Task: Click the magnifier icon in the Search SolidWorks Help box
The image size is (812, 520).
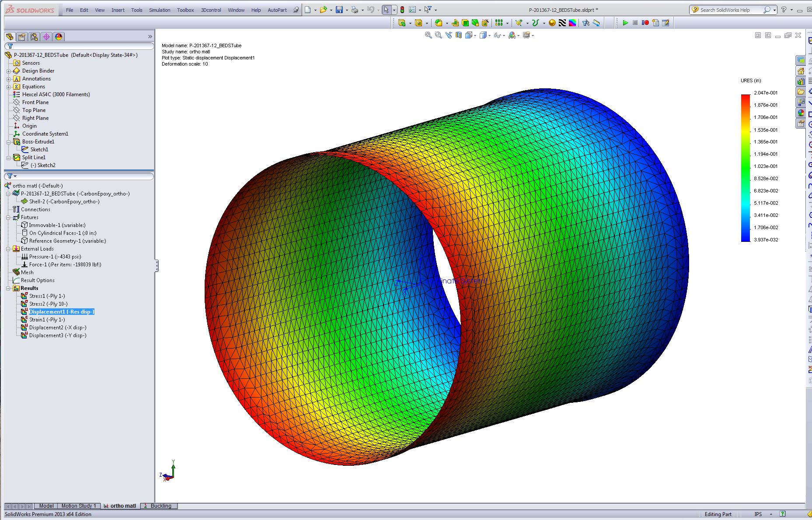Action: 767,10
